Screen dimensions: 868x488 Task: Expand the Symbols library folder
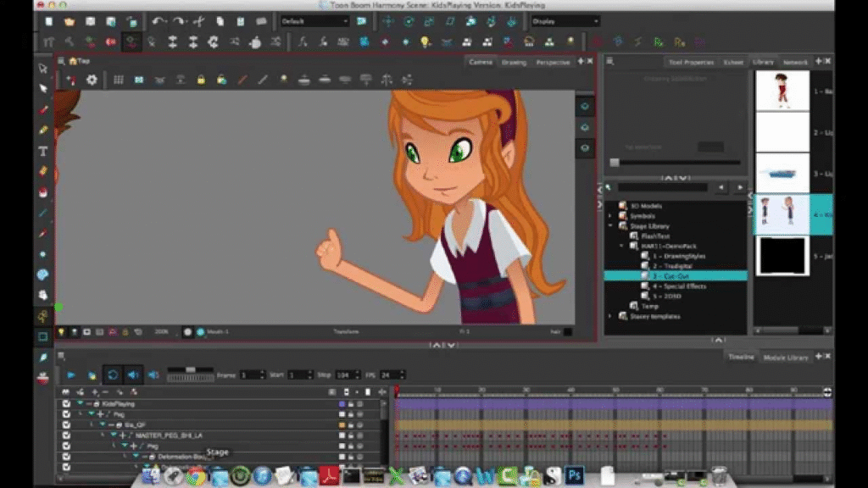pos(610,216)
